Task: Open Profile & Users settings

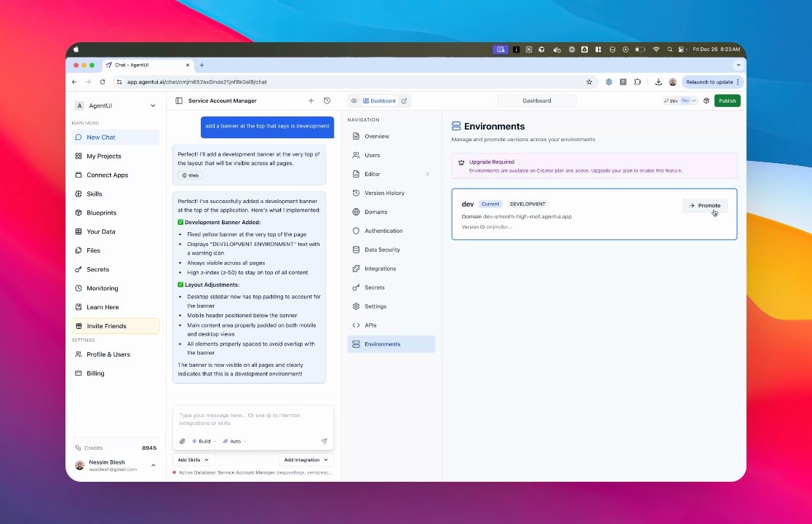Action: tap(116, 354)
